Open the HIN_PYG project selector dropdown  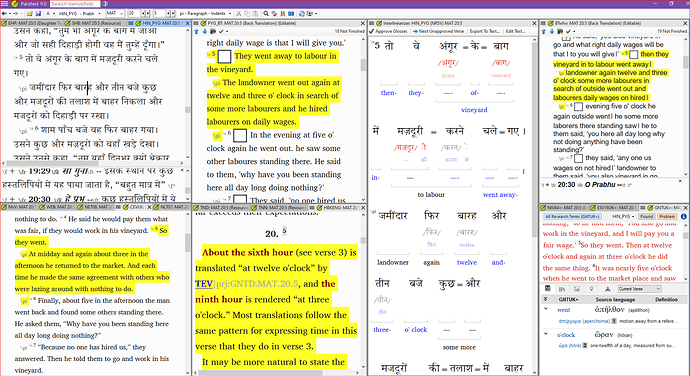pyautogui.click(x=80, y=14)
